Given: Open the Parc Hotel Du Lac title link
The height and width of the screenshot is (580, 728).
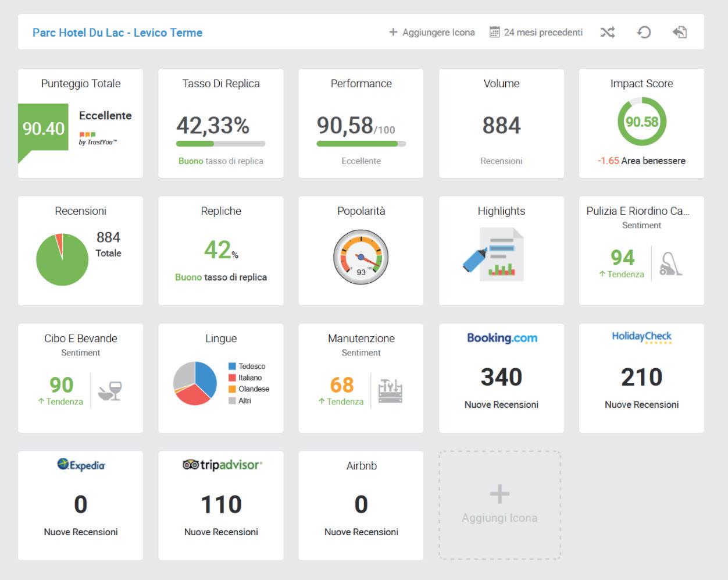Looking at the screenshot, I should 117,33.
